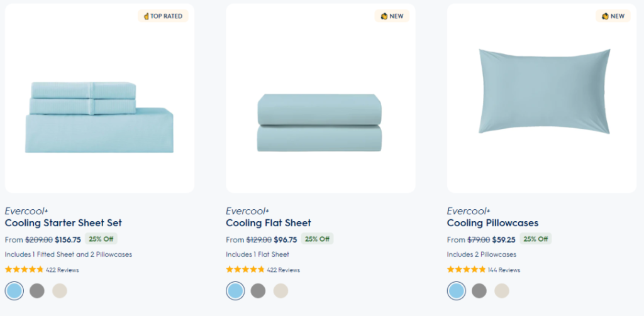Pick beige swatch for Cooling Flat Sheet
Image resolution: width=644 pixels, height=316 pixels.
(281, 291)
